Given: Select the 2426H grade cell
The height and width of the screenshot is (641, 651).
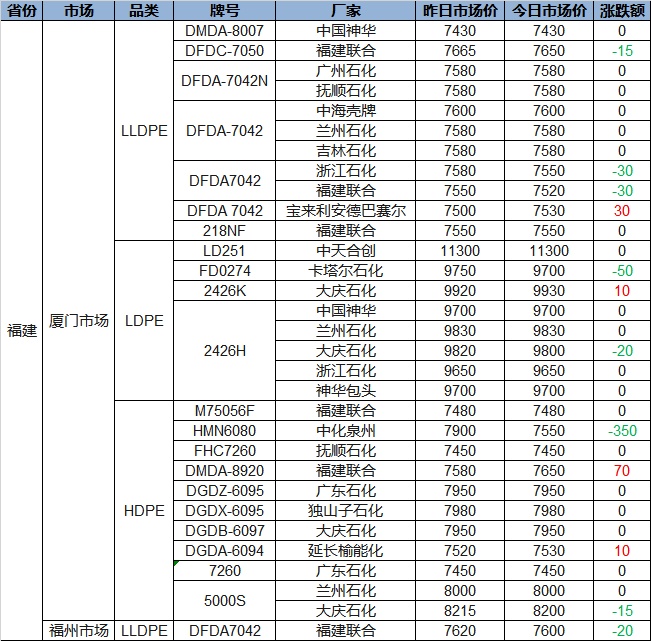Looking at the screenshot, I should 225,351.
